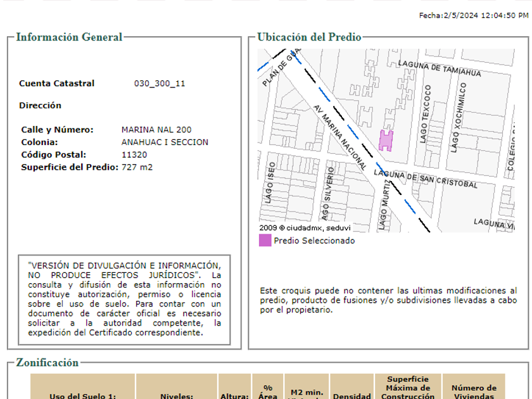Click the Cuenta Catastral label

[x=56, y=84]
